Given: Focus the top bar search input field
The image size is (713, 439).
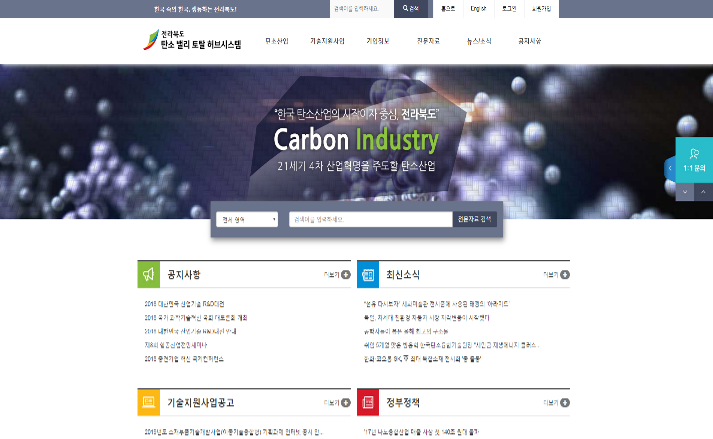Looking at the screenshot, I should (362, 9).
